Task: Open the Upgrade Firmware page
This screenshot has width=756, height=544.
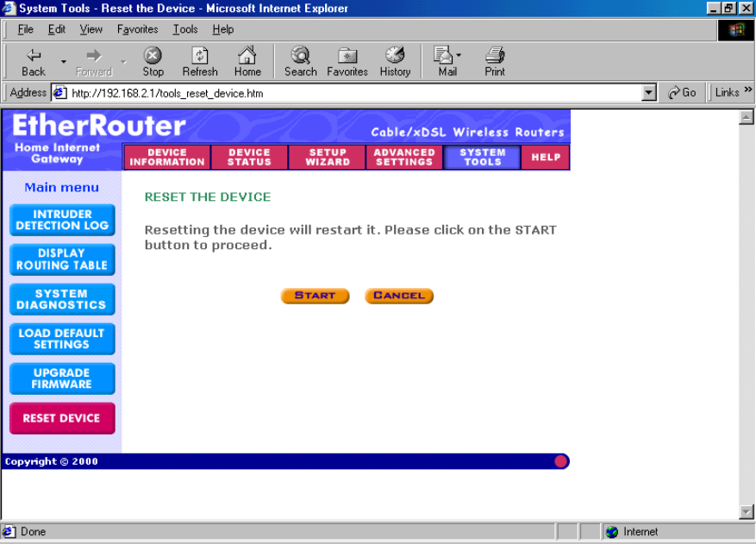Action: coord(62,378)
